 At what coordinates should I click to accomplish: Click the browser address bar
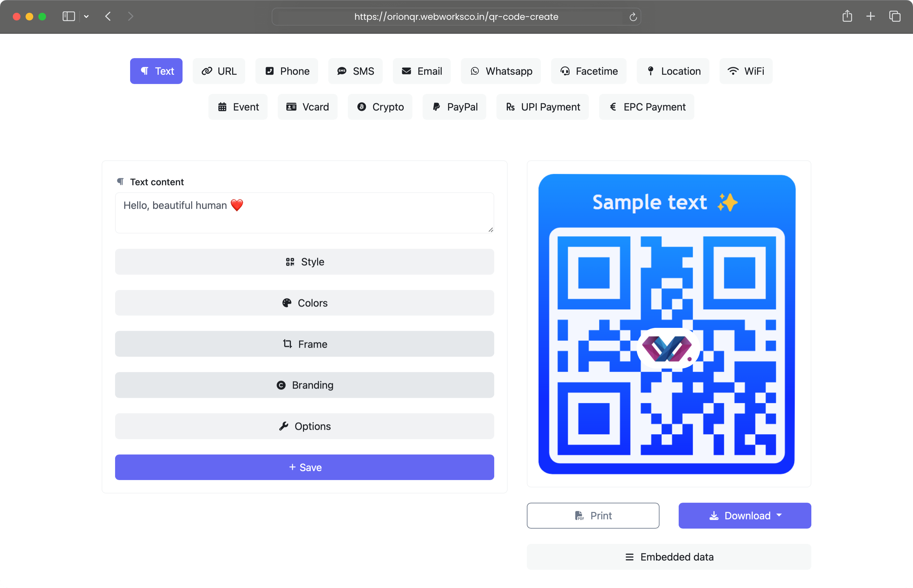pos(456,17)
